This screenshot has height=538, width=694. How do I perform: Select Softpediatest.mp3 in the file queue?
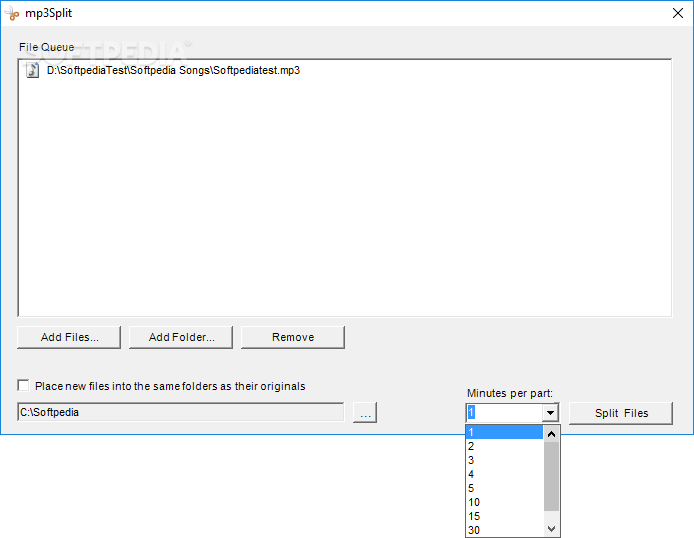(x=173, y=70)
